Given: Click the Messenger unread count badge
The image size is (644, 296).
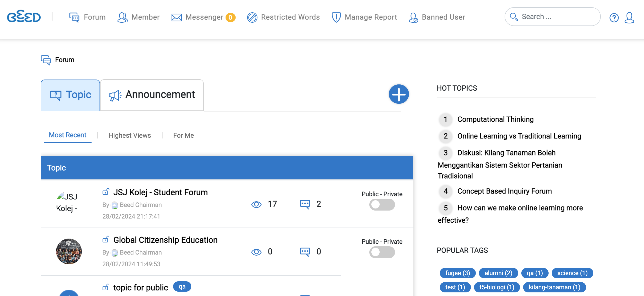Looking at the screenshot, I should (x=230, y=17).
